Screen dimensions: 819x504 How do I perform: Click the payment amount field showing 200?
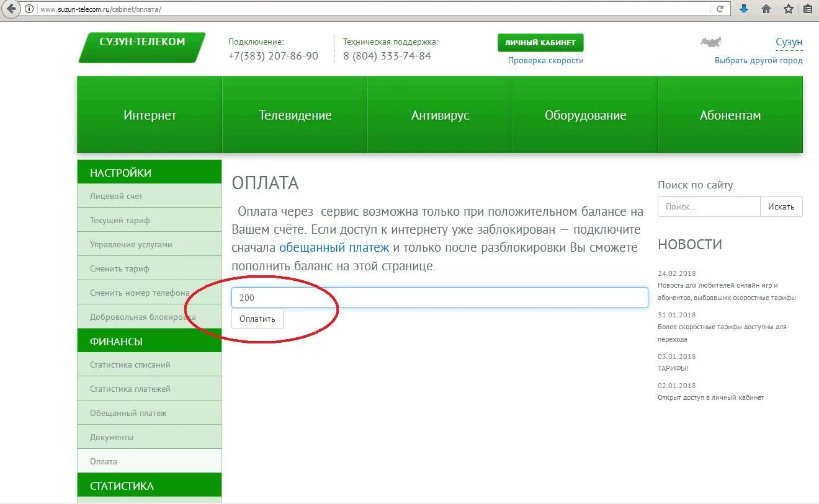coord(440,298)
